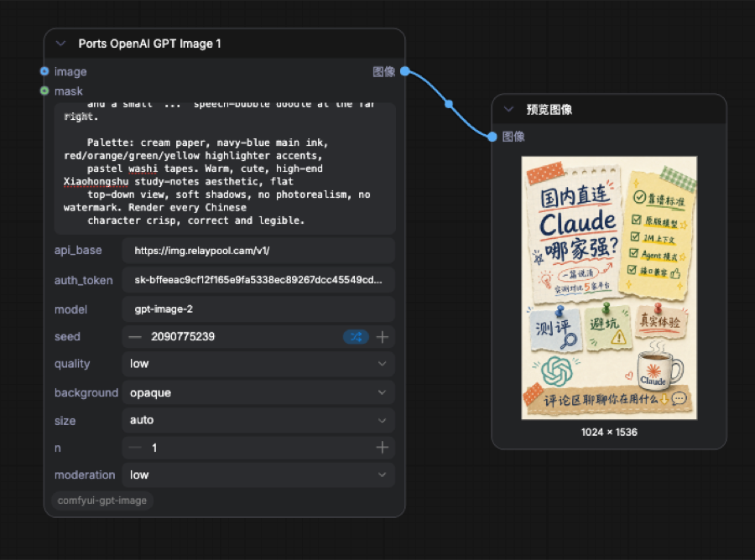The width and height of the screenshot is (755, 560).
Task: Open the quality dropdown set to low
Action: pyautogui.click(x=258, y=364)
